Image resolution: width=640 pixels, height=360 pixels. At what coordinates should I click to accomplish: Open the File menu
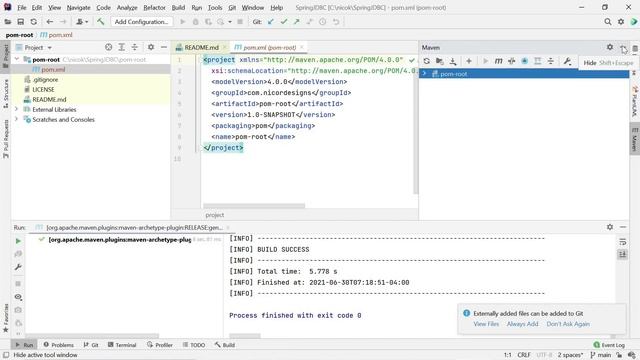(22, 7)
